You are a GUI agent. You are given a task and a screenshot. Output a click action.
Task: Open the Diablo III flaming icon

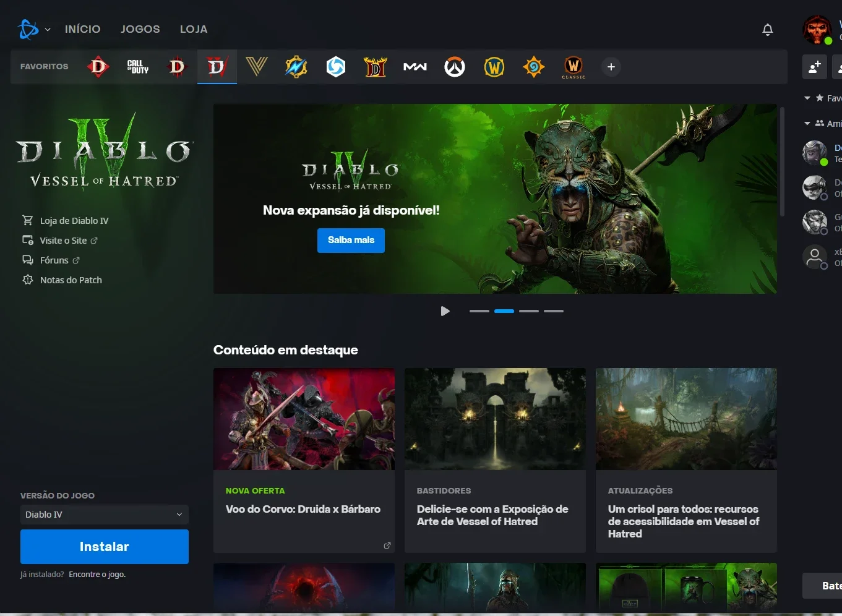[376, 67]
